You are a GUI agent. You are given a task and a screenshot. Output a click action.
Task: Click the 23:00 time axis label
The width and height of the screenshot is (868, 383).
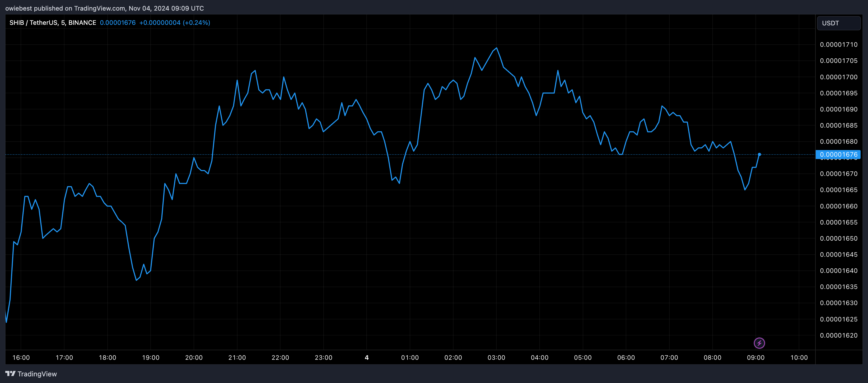(324, 357)
